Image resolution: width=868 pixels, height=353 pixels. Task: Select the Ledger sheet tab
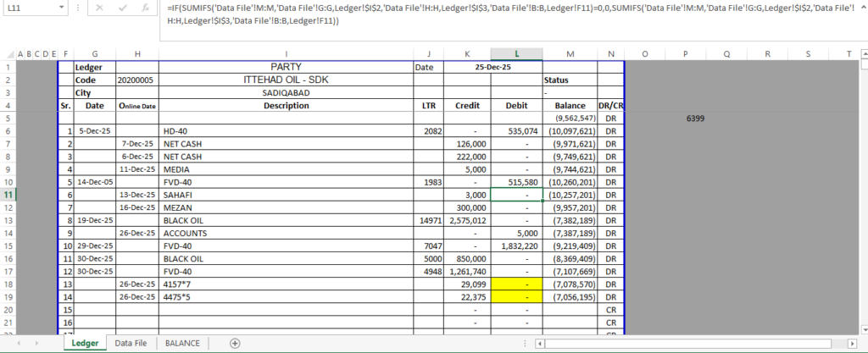pos(86,343)
